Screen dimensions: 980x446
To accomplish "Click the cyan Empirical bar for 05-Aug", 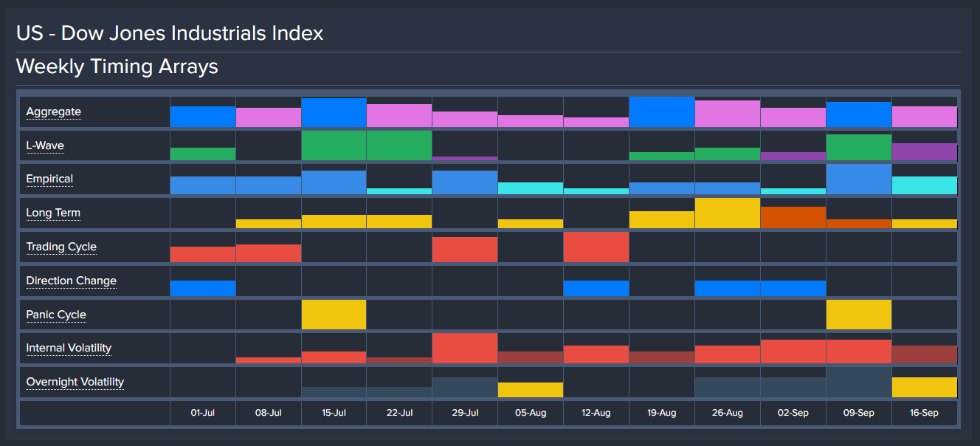I will (531, 188).
